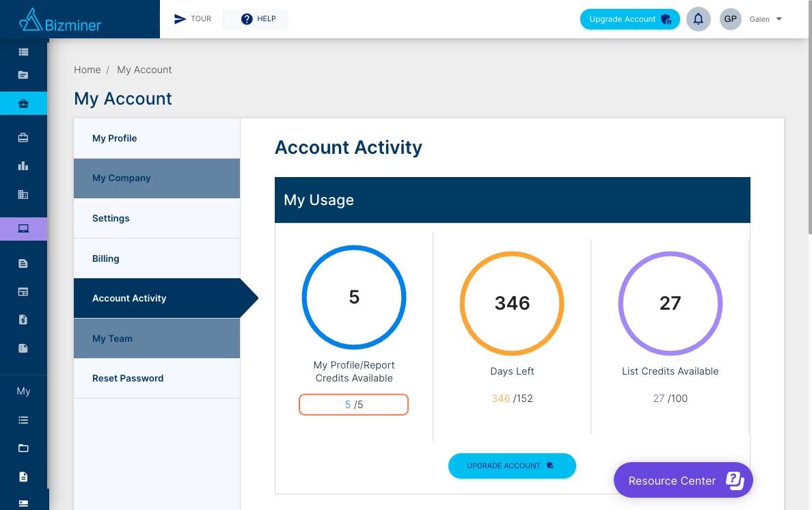Open the Resource Center button
The image size is (812, 510).
(683, 481)
